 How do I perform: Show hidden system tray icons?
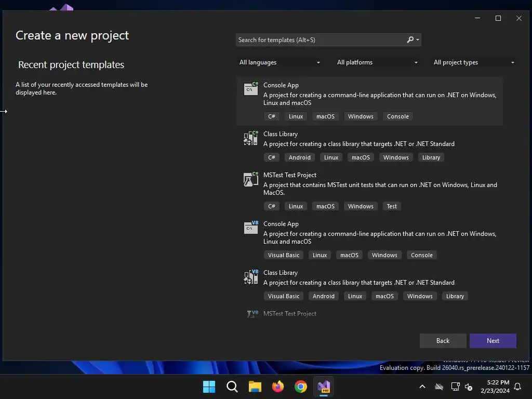pos(422,387)
